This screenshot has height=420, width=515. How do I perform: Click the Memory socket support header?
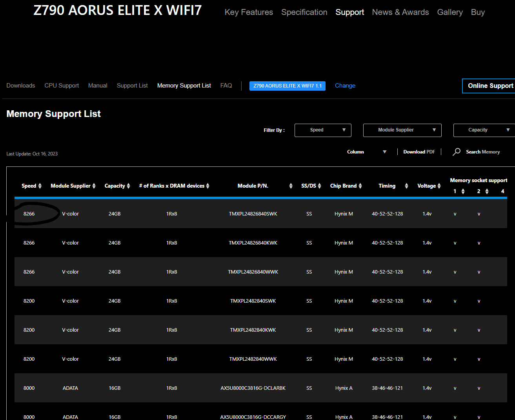coord(479,181)
